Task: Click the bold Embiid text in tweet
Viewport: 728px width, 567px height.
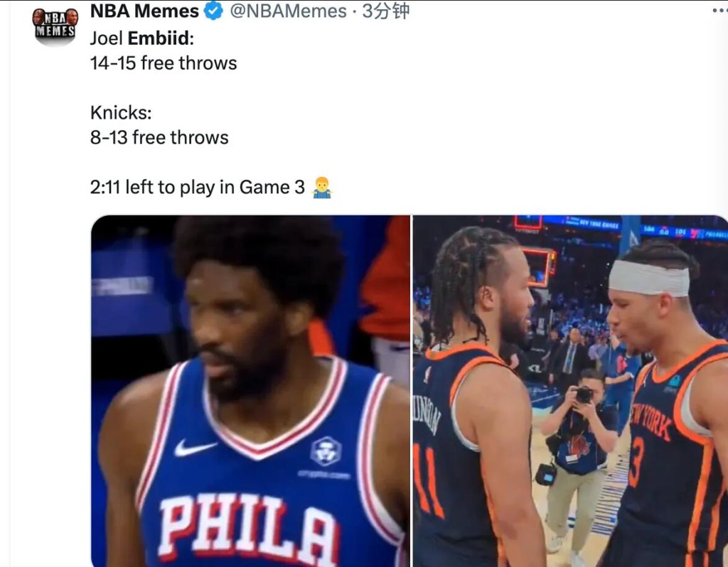Action: point(159,38)
